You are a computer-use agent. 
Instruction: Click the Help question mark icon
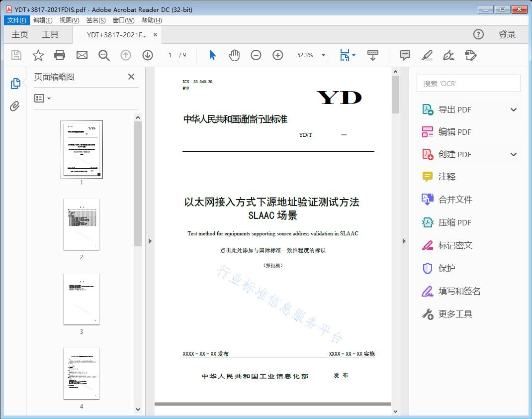pyautogui.click(x=478, y=34)
